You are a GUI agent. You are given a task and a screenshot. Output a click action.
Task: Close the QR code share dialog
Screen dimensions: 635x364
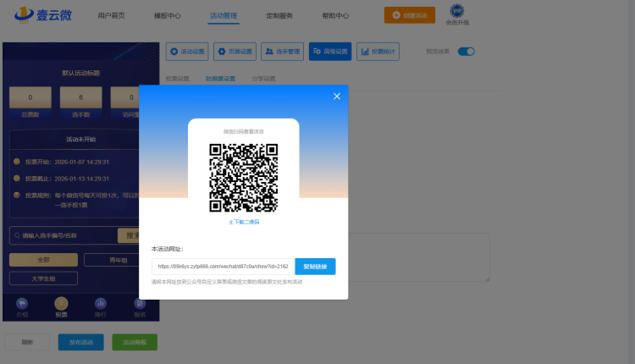pyautogui.click(x=336, y=97)
